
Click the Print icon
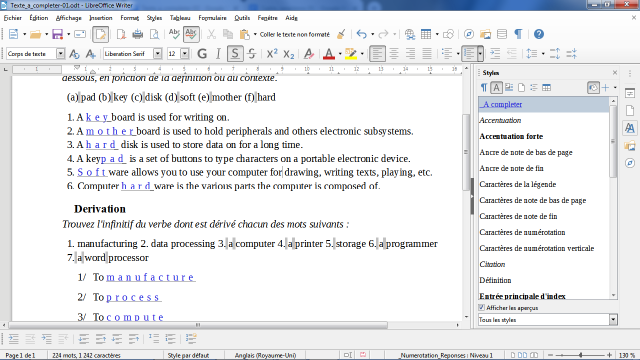point(138,34)
